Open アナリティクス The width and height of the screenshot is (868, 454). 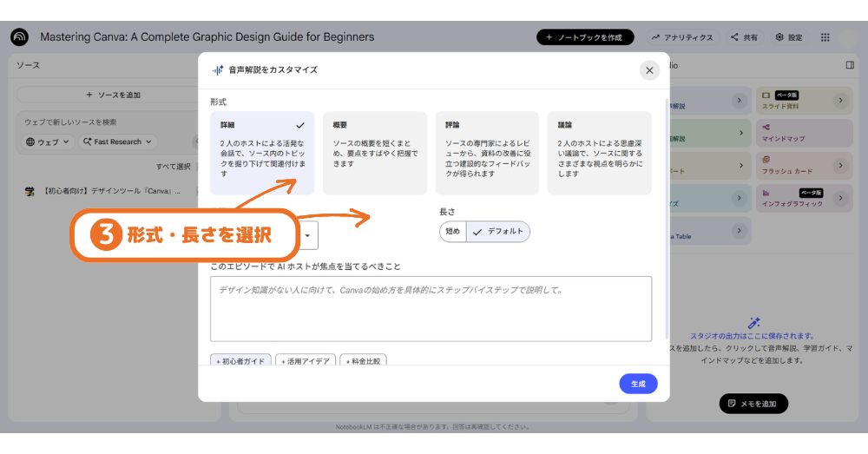click(x=682, y=37)
